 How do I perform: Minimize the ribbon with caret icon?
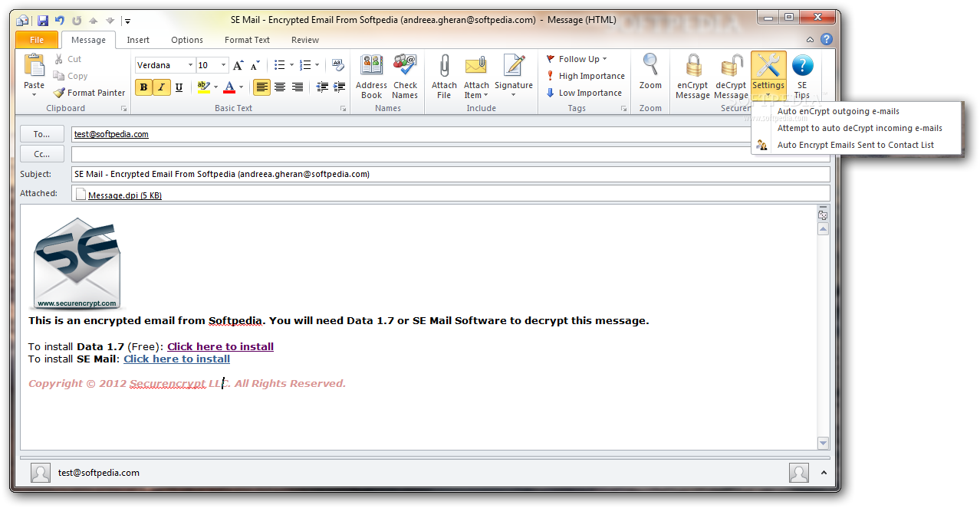tap(811, 40)
